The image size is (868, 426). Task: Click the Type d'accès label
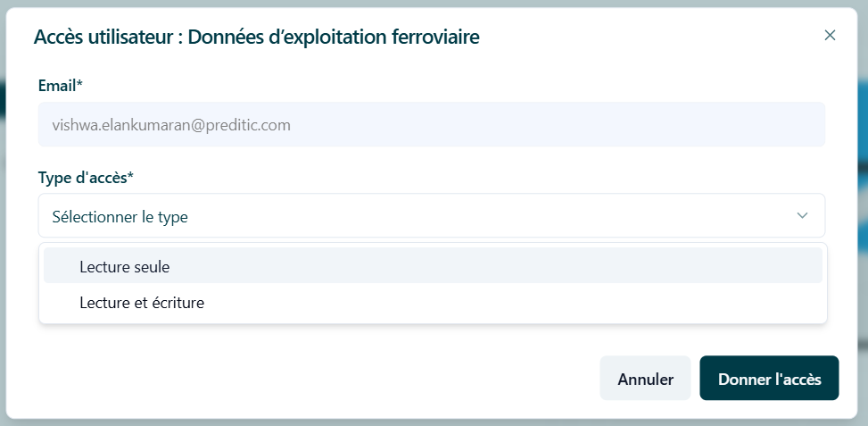pos(86,178)
